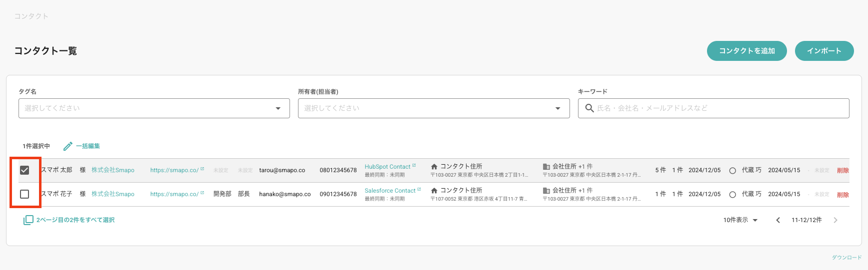Open the タグ名 dropdown
The width and height of the screenshot is (868, 270).
154,108
